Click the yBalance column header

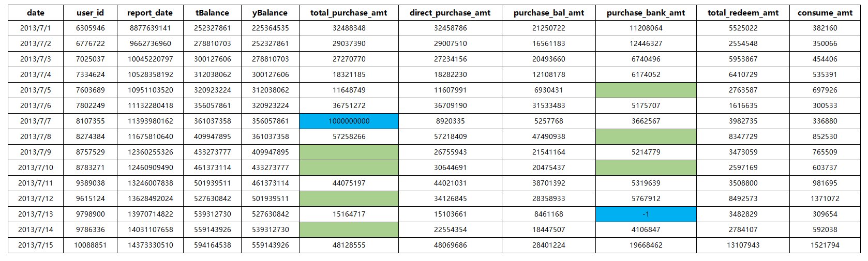(270, 13)
